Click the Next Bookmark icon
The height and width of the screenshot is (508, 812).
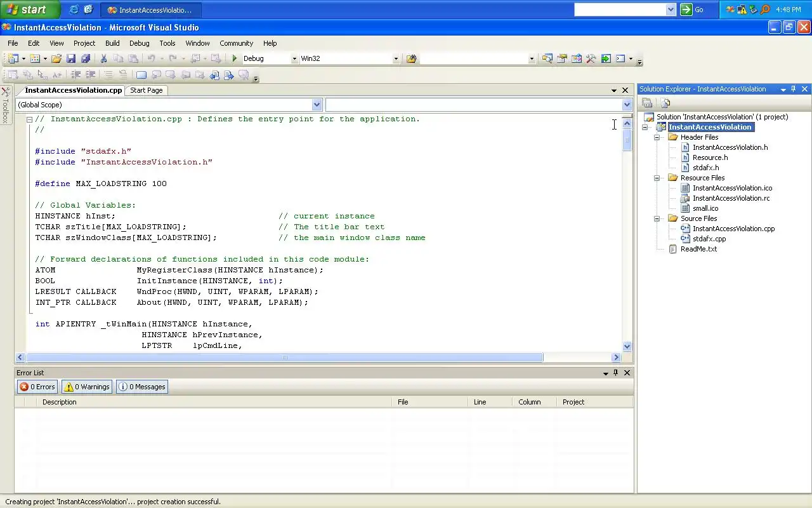(171, 75)
